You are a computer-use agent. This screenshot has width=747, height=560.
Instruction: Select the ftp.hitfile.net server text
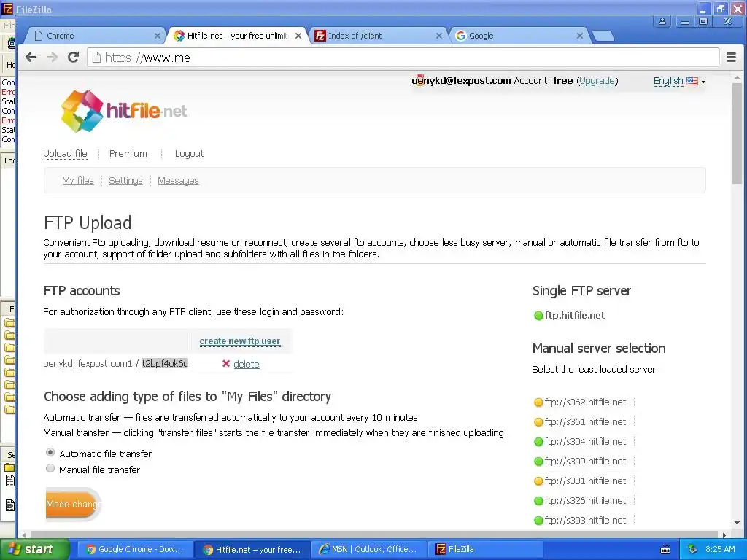click(575, 315)
